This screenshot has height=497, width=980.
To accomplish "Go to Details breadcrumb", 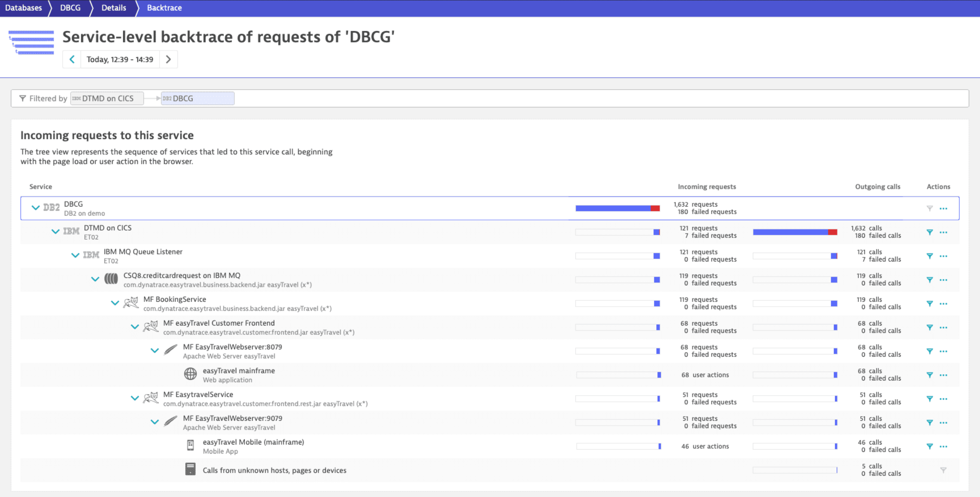I will click(114, 8).
